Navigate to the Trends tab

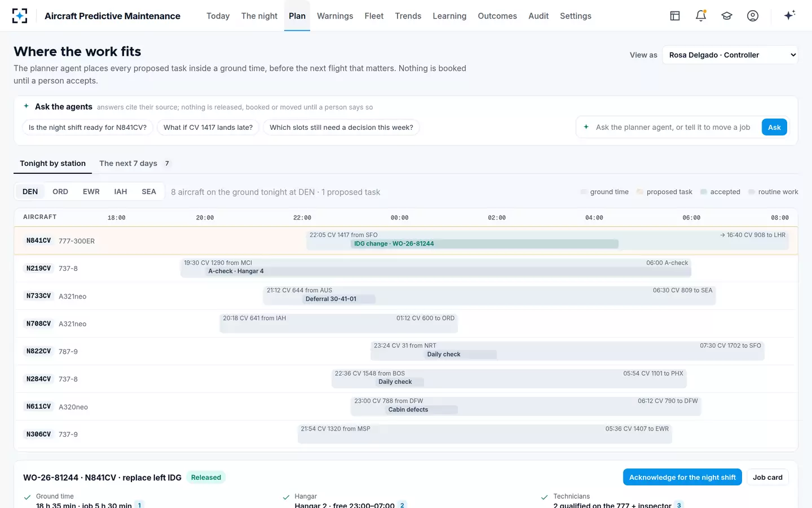point(408,16)
